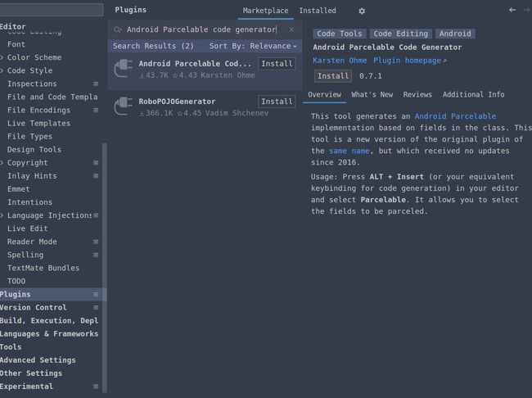This screenshot has height=398, width=532.
Task: Select File Types in settings tree
Action: point(29,137)
